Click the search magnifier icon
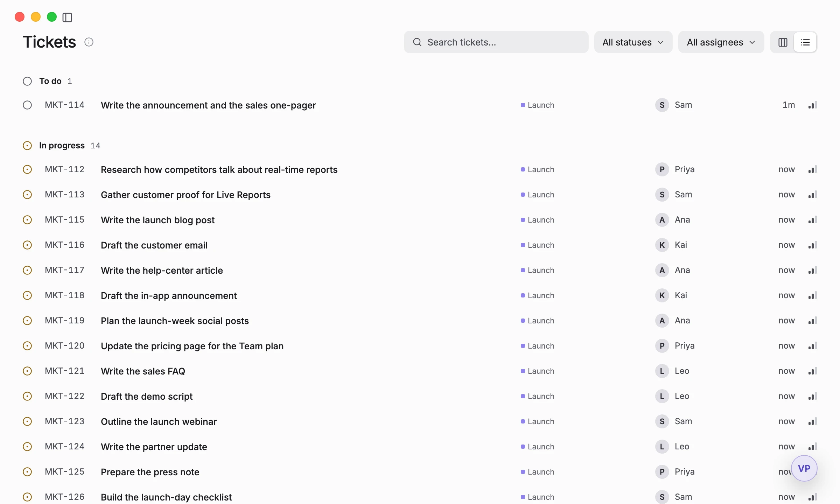 coord(417,42)
